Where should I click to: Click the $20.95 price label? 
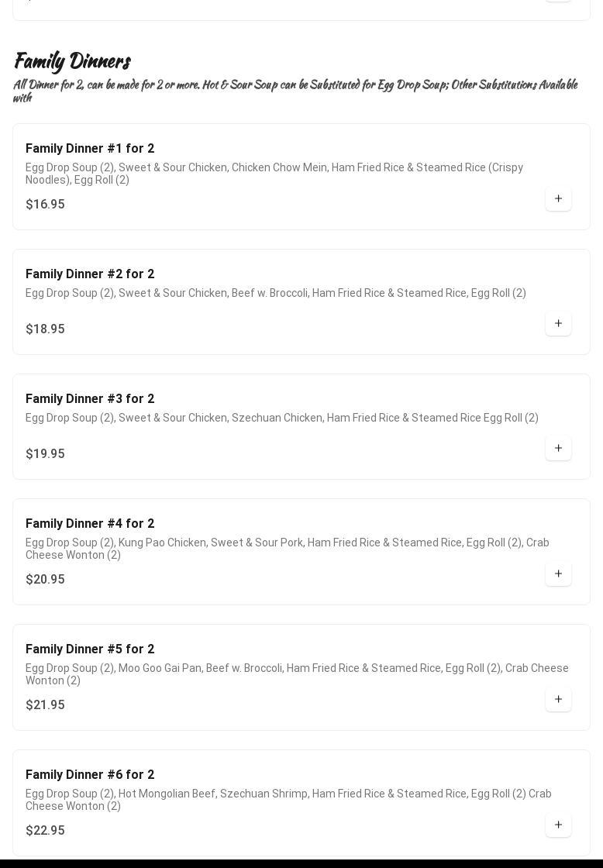click(x=45, y=579)
